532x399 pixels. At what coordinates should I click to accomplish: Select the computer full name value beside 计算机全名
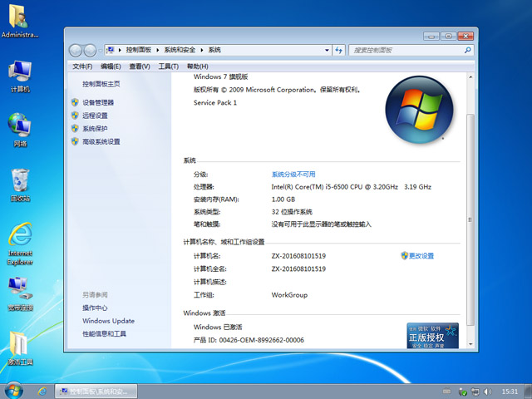298,269
